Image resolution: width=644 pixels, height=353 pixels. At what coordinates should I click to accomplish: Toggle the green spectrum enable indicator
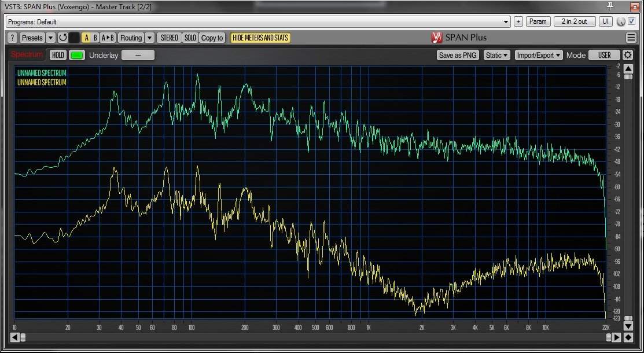click(x=76, y=55)
